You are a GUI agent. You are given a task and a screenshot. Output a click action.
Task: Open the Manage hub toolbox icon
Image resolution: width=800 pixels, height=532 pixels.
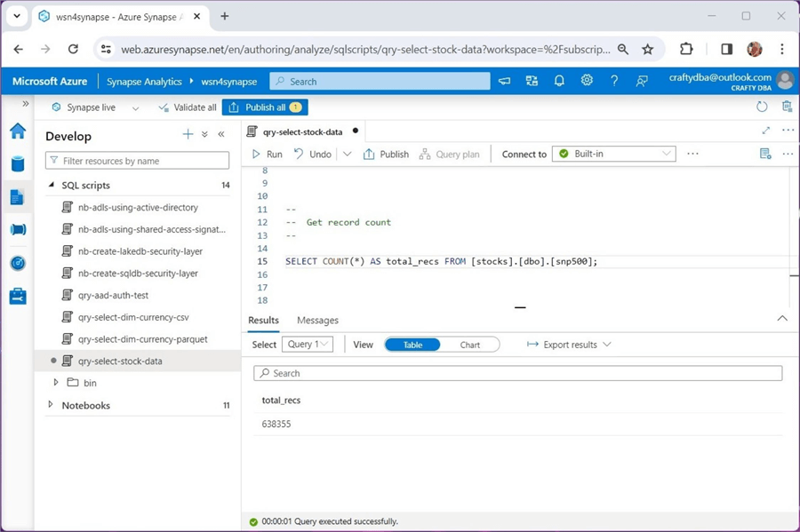pos(18,296)
